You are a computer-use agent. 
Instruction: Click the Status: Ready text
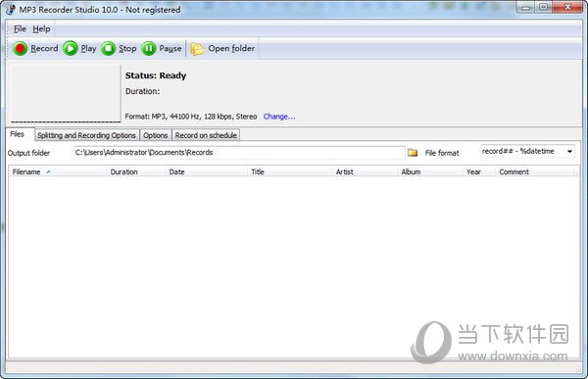156,75
